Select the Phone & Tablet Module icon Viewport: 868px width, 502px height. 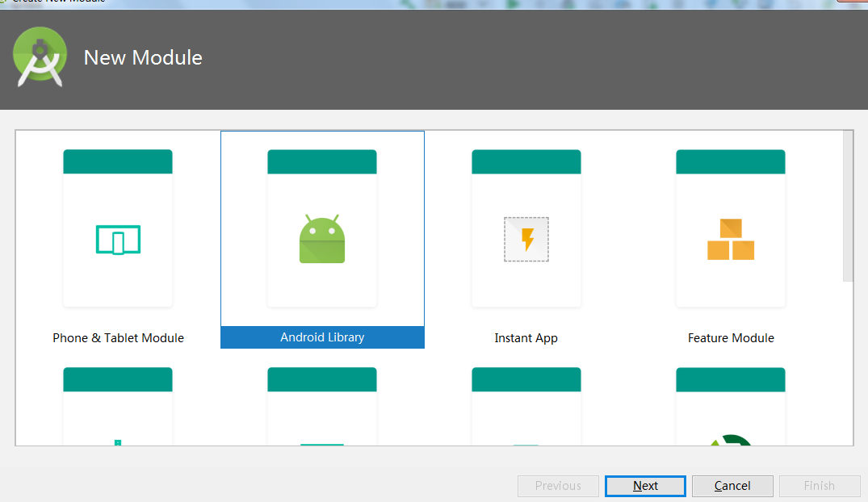click(118, 240)
